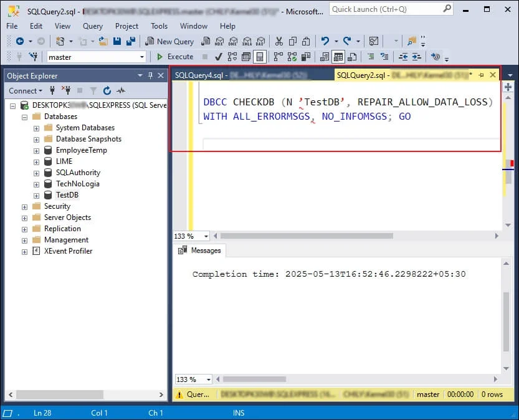Open the Tools menu
The width and height of the screenshot is (519, 420).
[x=160, y=26]
